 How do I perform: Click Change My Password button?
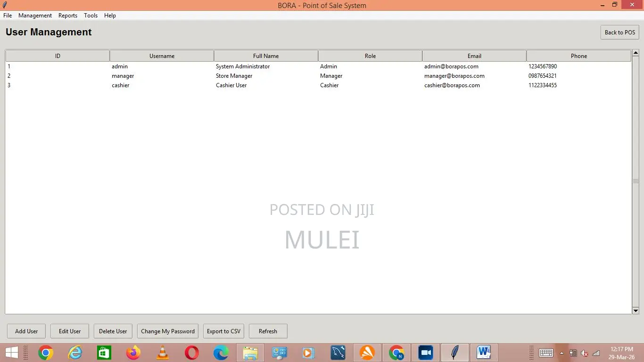pos(168,331)
